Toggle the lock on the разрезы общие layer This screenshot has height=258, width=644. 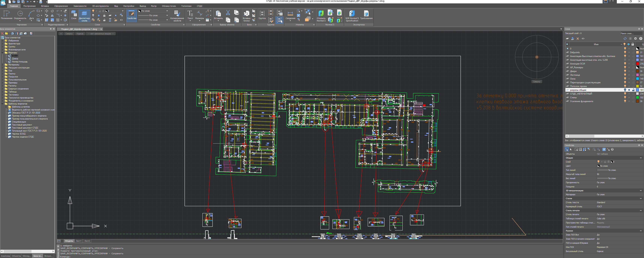pos(633,90)
